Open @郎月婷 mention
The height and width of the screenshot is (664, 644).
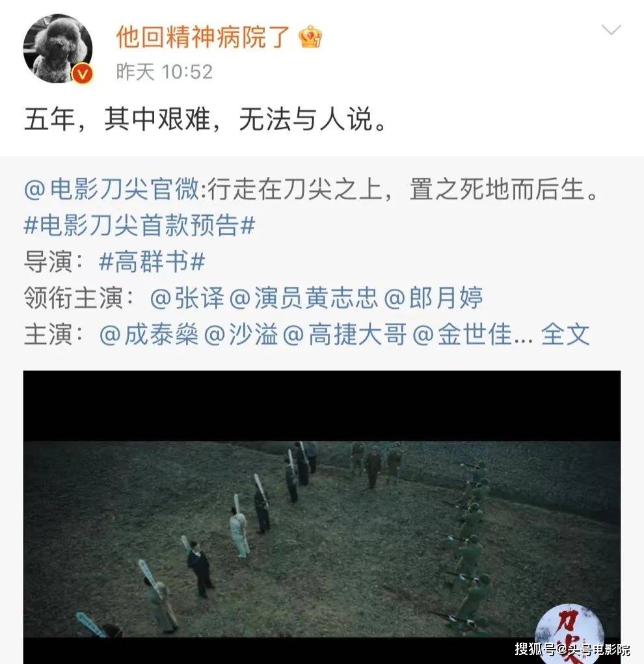click(433, 298)
